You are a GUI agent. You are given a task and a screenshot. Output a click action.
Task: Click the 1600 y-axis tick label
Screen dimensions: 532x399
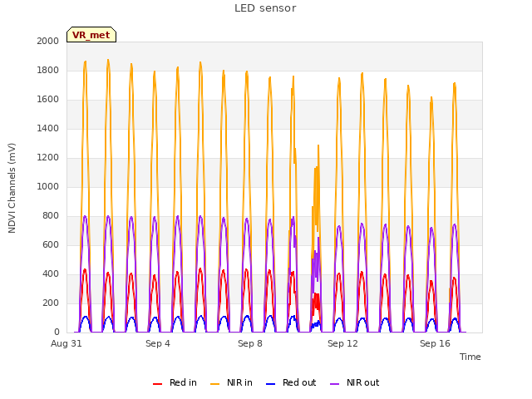(48, 100)
